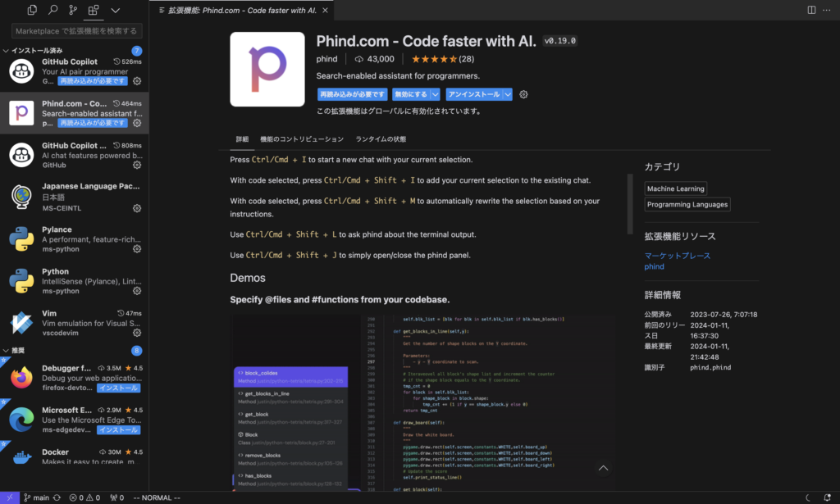Click Vim extension gear icon
The height and width of the screenshot is (504, 840).
click(137, 332)
